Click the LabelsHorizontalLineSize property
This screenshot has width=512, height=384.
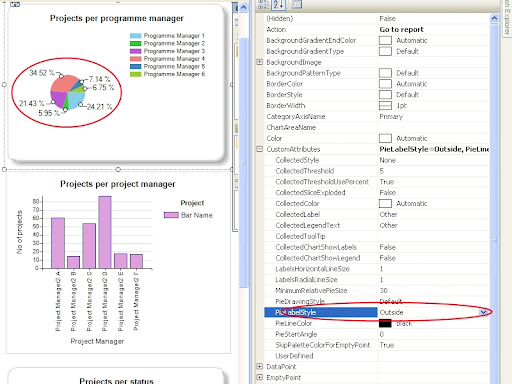tap(313, 269)
